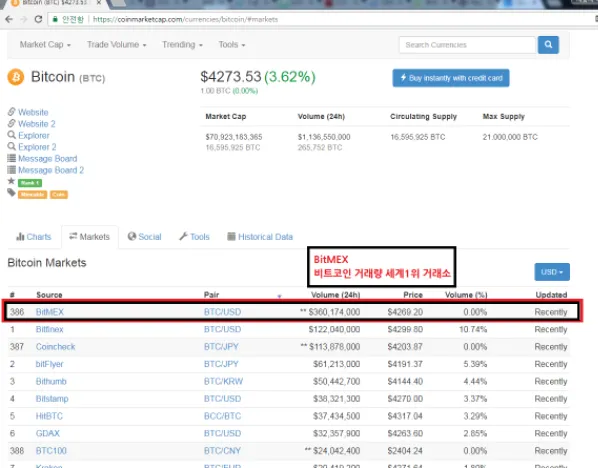Select the 21,000,000 BTC max supply value
Viewport: 598px width, 468px height.
[510, 137]
